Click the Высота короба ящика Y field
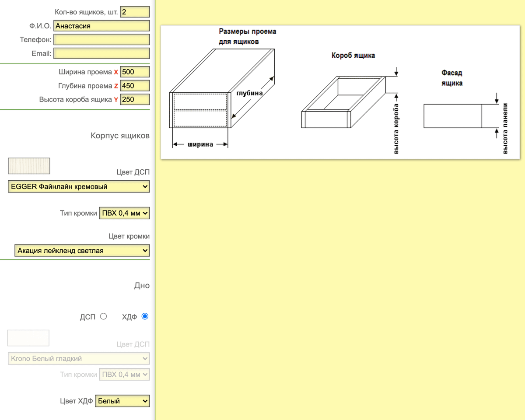525x420 pixels. tap(135, 99)
